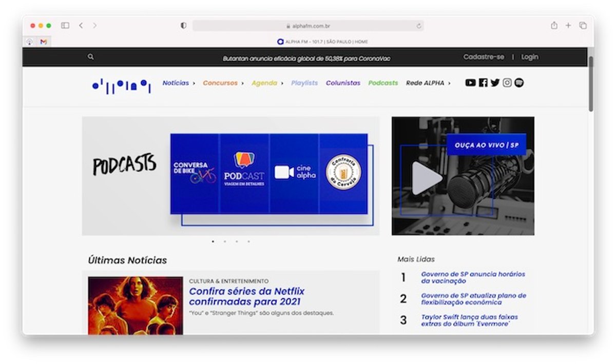This screenshot has height=364, width=616.
Task: Go forward with the Safari forward arrow
Action: pyautogui.click(x=95, y=26)
